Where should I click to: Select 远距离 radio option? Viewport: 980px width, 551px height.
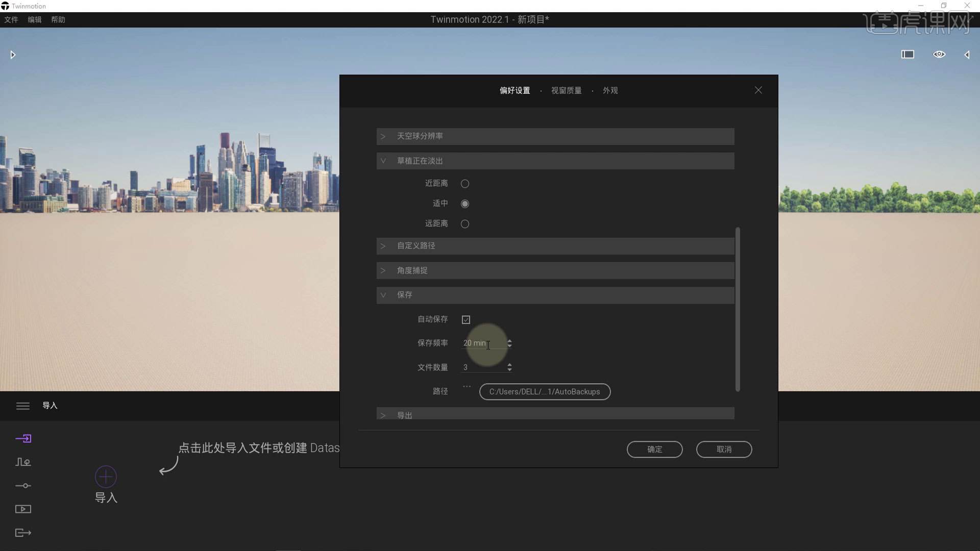click(465, 224)
